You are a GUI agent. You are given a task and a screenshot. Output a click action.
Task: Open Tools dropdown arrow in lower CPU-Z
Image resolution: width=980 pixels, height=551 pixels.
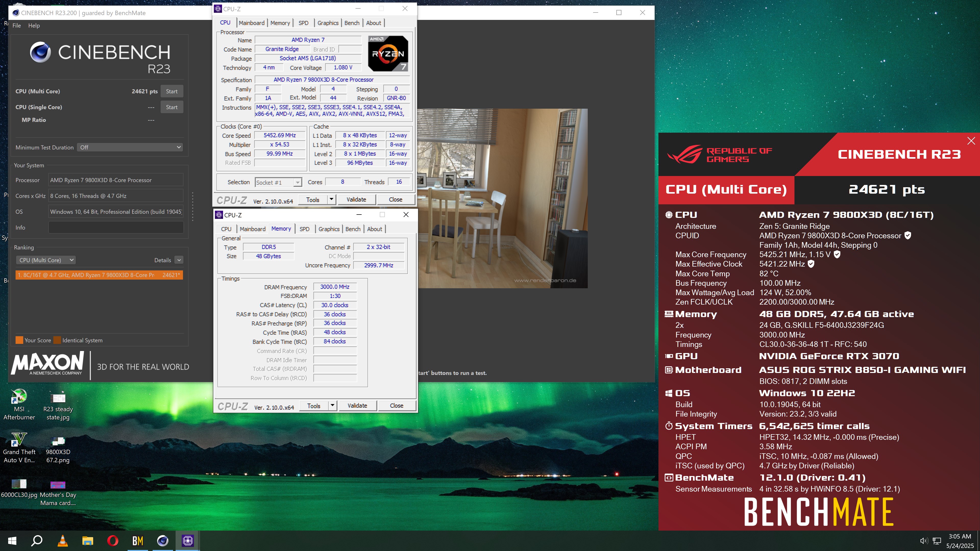point(333,405)
